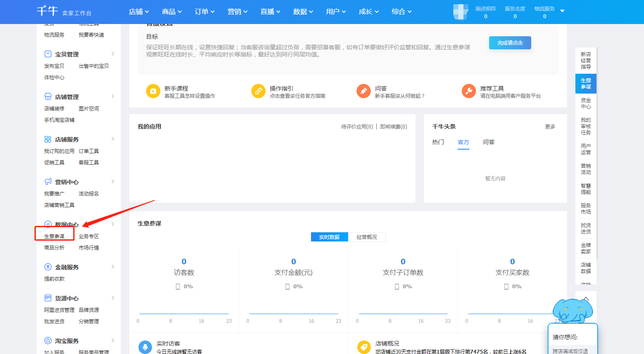Open 待评价应用(0) link
Image resolution: width=644 pixels, height=354 pixels.
click(357, 126)
